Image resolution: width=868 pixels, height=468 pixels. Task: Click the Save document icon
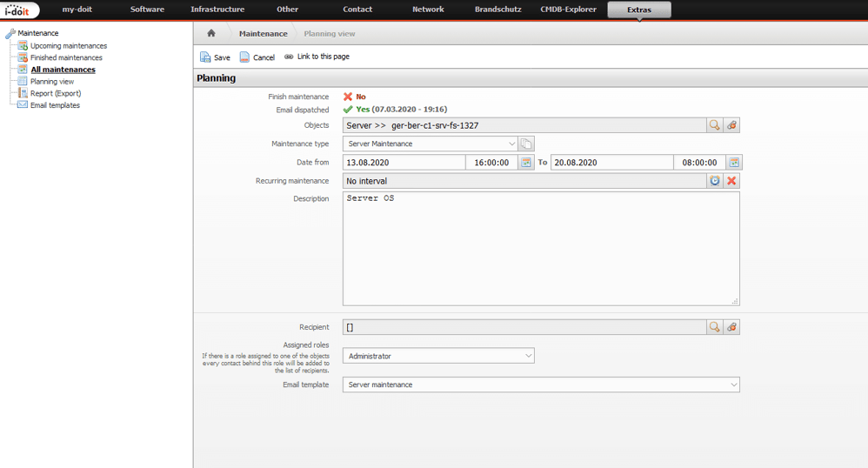[x=205, y=57]
